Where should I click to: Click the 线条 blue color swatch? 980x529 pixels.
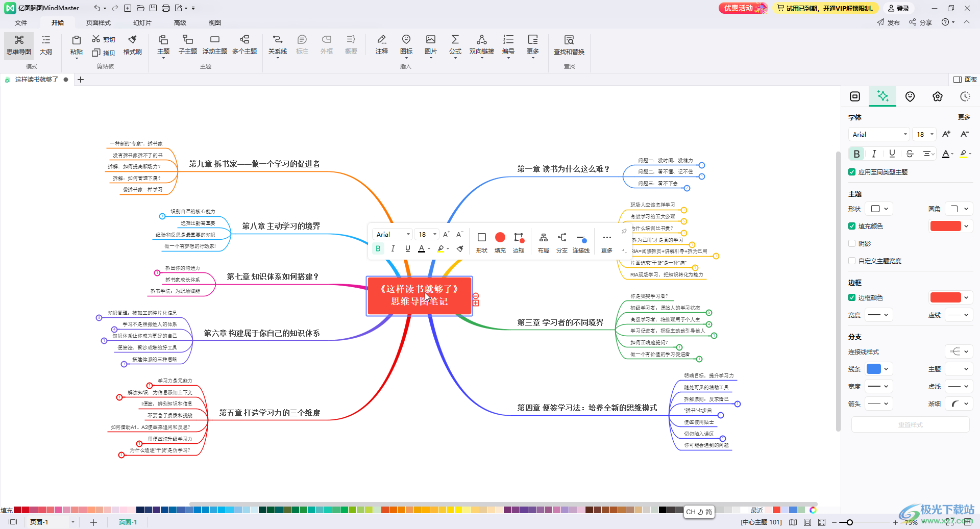pos(874,369)
